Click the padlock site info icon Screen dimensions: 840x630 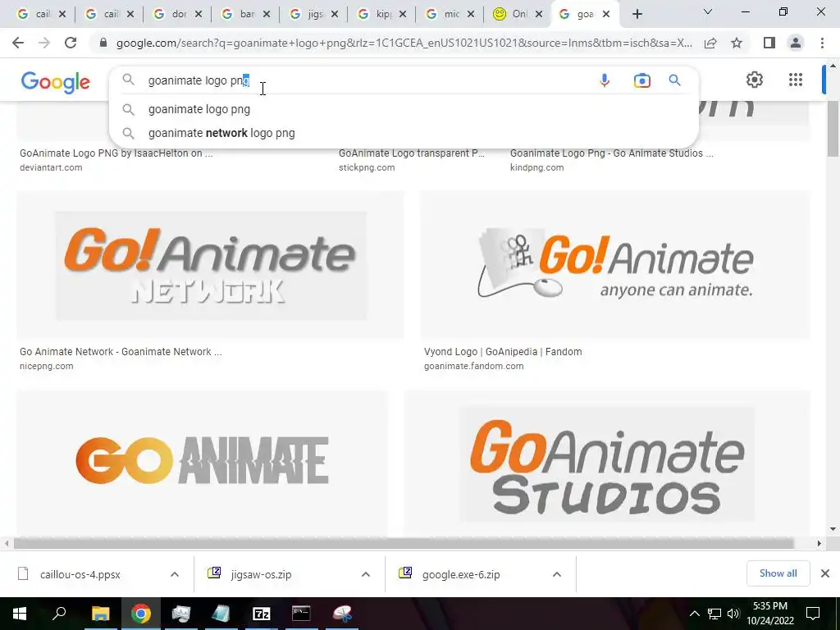click(x=103, y=43)
